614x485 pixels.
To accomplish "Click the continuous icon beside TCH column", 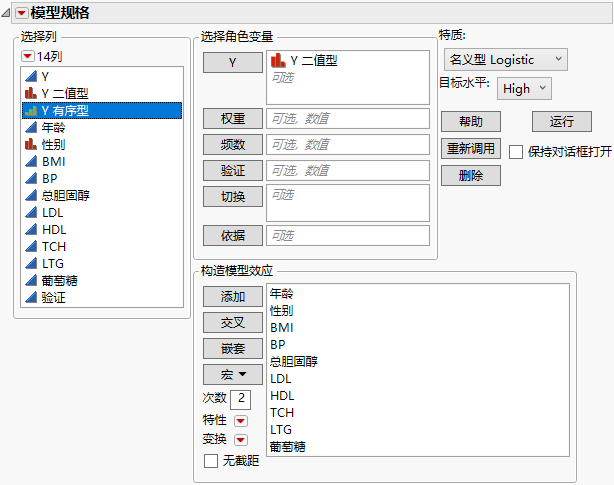I will [31, 247].
